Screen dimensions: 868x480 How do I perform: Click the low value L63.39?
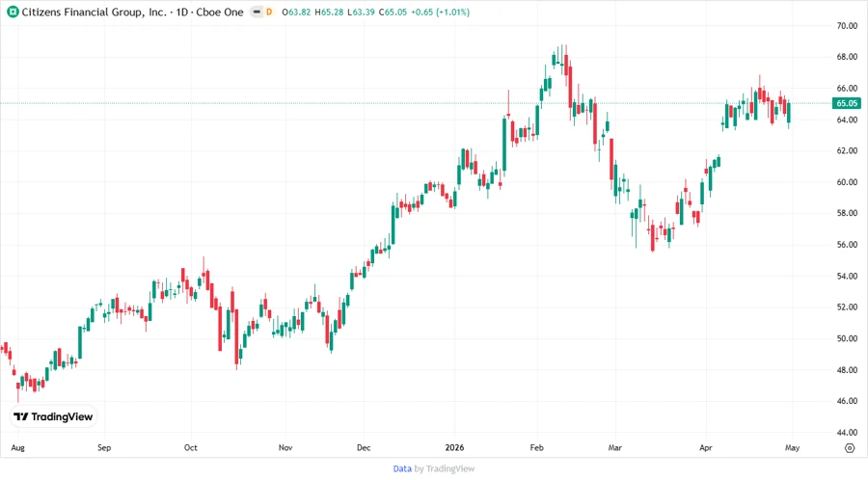(x=361, y=13)
